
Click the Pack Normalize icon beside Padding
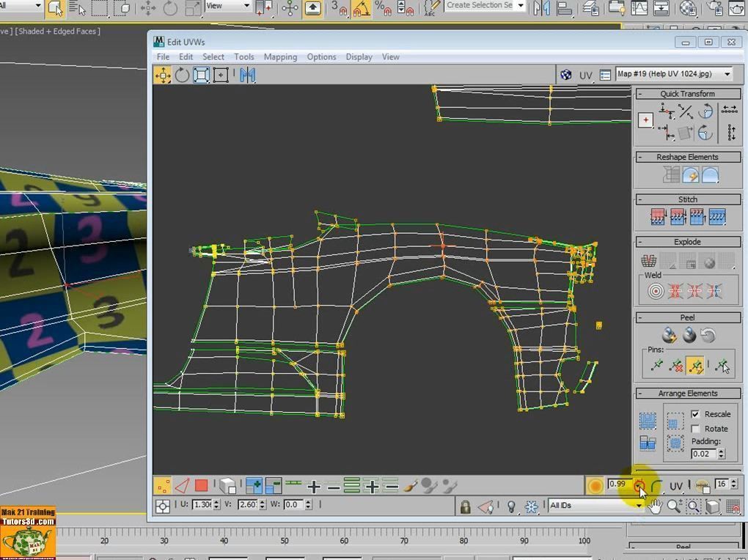[x=675, y=443]
